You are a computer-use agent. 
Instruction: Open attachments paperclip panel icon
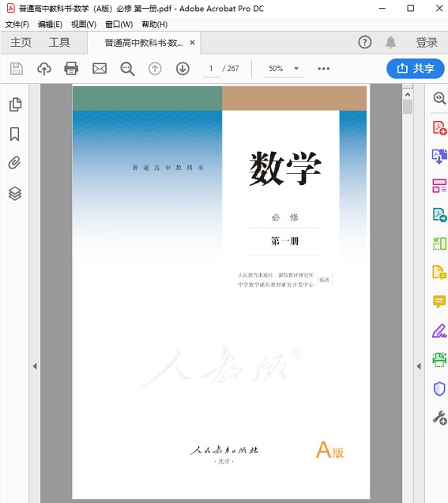[x=15, y=163]
